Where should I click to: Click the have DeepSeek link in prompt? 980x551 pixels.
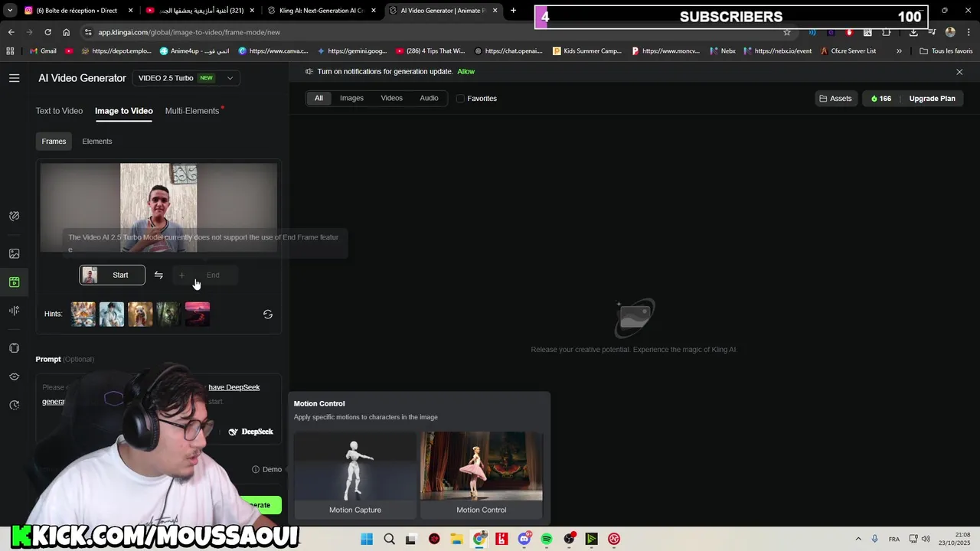[234, 387]
